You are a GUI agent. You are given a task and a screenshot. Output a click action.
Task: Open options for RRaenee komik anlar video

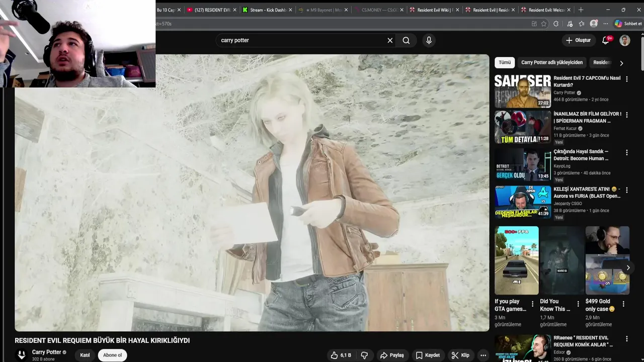pyautogui.click(x=626, y=339)
